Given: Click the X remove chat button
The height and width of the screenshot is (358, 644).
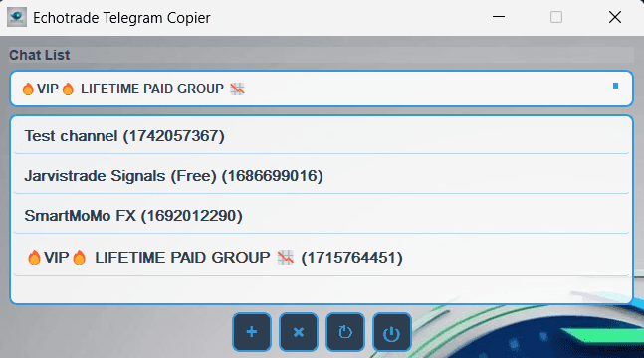Looking at the screenshot, I should (x=299, y=332).
